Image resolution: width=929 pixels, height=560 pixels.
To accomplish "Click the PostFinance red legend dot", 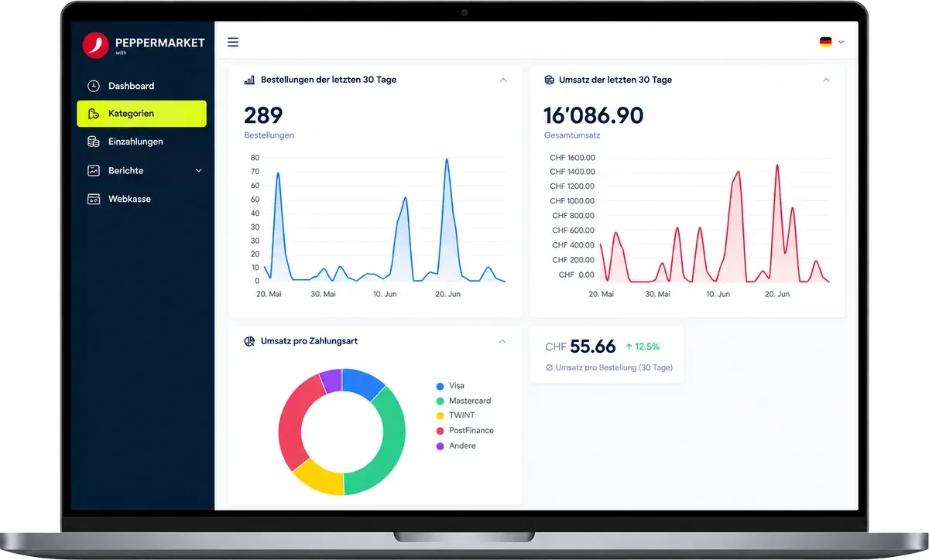I will click(441, 431).
